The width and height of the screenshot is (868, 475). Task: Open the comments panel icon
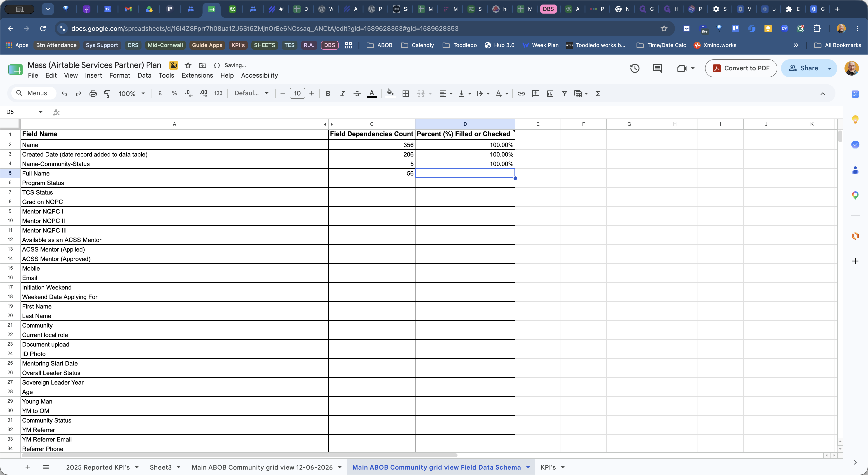[x=657, y=69]
